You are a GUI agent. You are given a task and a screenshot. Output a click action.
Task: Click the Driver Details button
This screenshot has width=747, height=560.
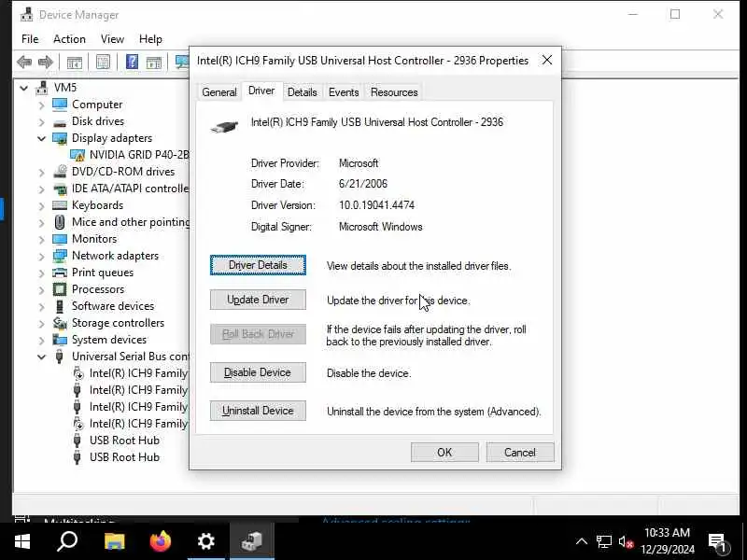click(x=258, y=265)
